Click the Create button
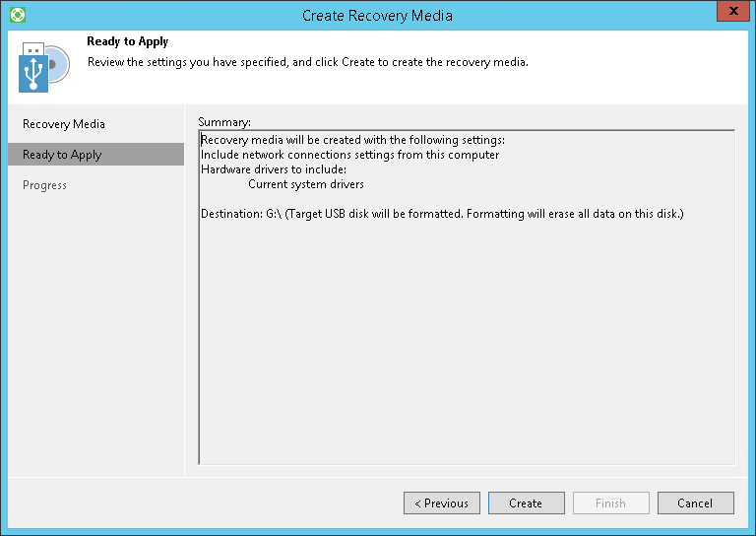Image resolution: width=756 pixels, height=536 pixels. click(526, 503)
